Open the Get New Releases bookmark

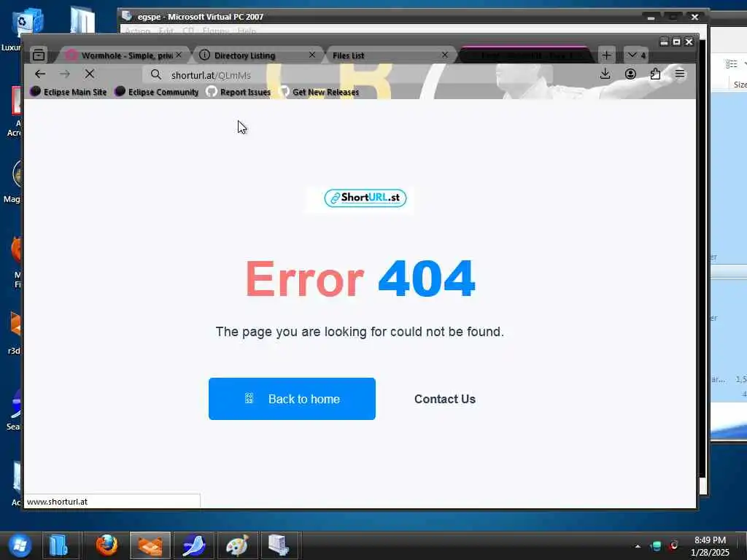click(320, 92)
